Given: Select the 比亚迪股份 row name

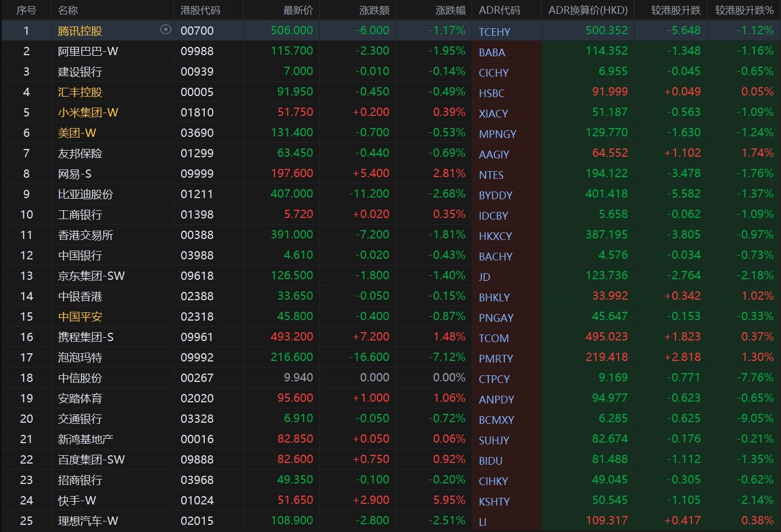Looking at the screenshot, I should point(85,194).
